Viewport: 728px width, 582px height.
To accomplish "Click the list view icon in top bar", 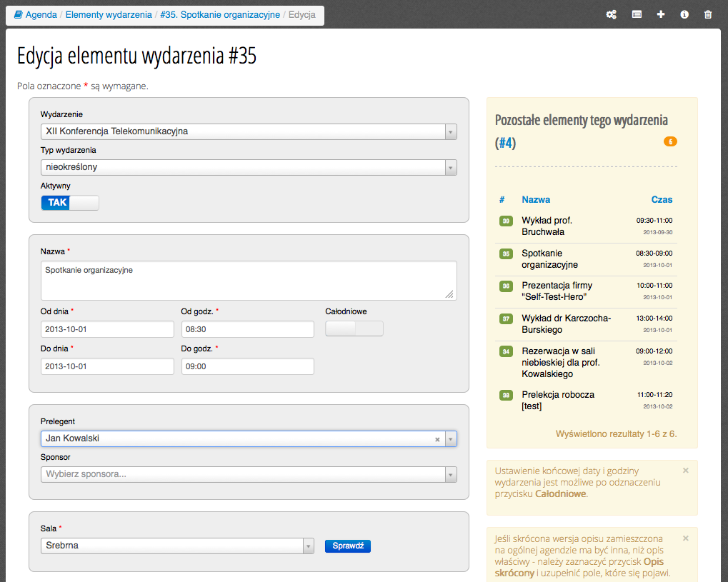I will pos(637,14).
